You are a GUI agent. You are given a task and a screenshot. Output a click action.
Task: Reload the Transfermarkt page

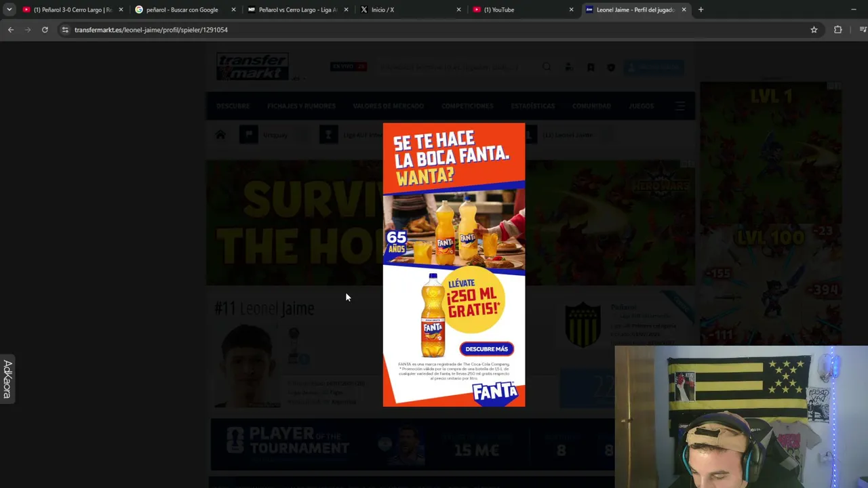coord(45,30)
